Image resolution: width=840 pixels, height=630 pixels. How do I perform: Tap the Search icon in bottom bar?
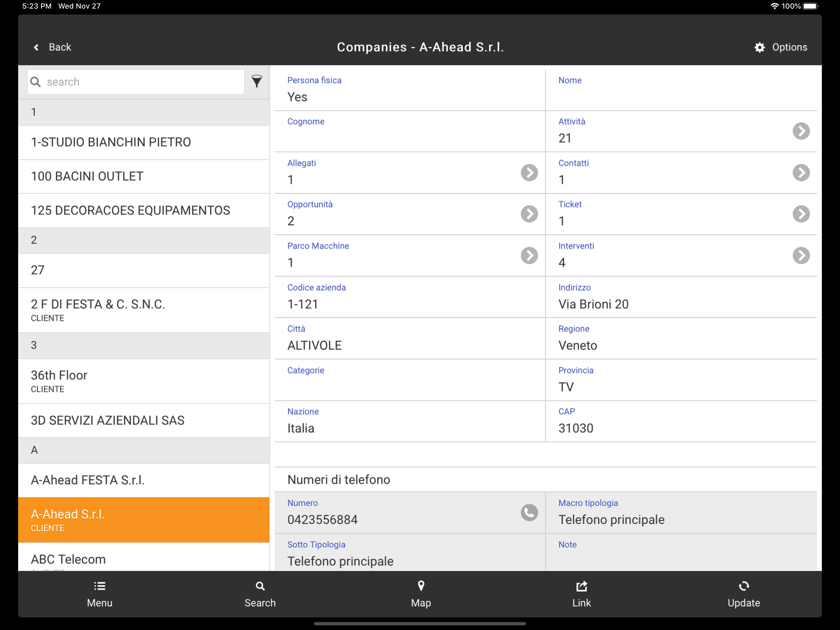point(260,586)
